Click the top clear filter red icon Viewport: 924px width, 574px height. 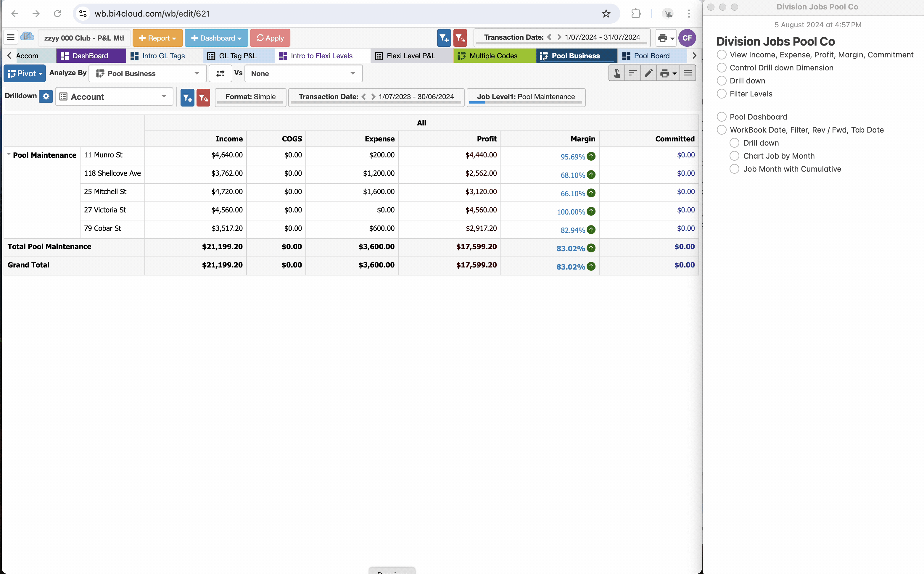(x=460, y=38)
